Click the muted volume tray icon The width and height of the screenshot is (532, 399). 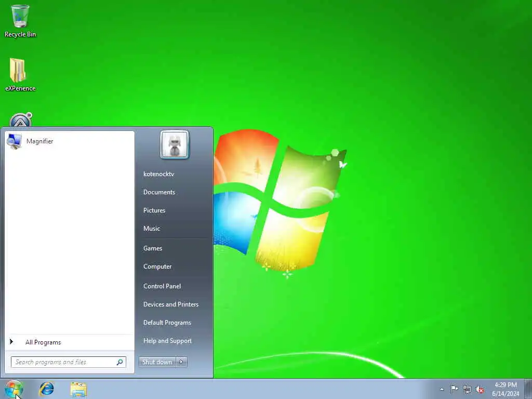[480, 390]
